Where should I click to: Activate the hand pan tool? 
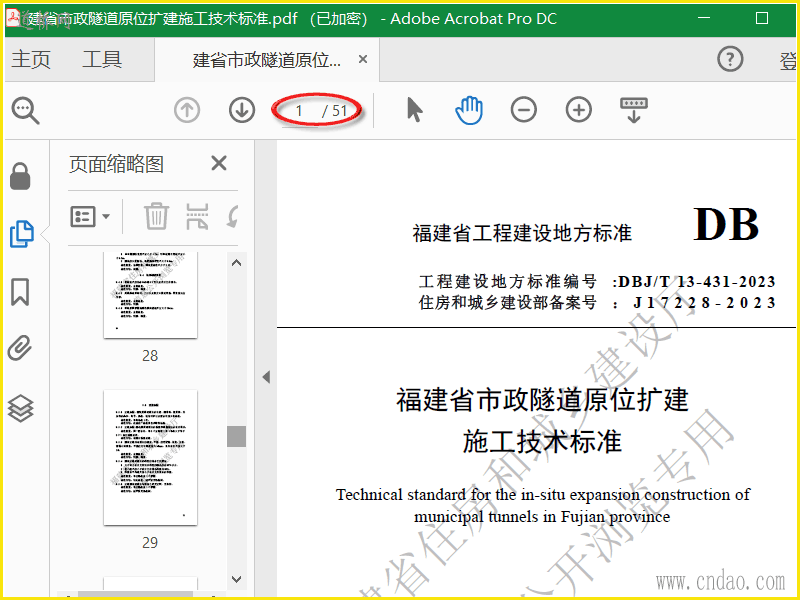pos(469,110)
